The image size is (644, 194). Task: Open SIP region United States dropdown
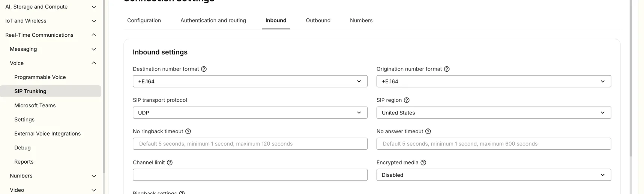(x=494, y=113)
